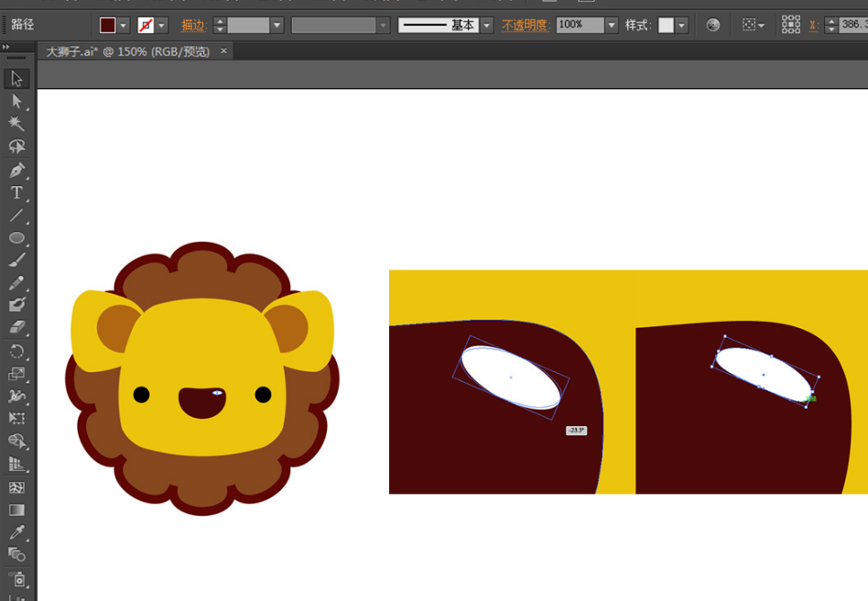Pick the Paintbrush tool

click(x=16, y=260)
